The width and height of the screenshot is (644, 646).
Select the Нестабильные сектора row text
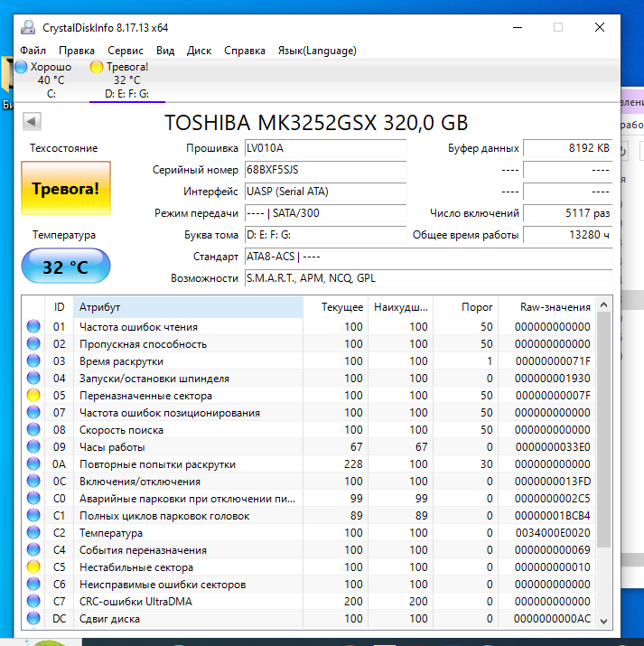point(136,567)
